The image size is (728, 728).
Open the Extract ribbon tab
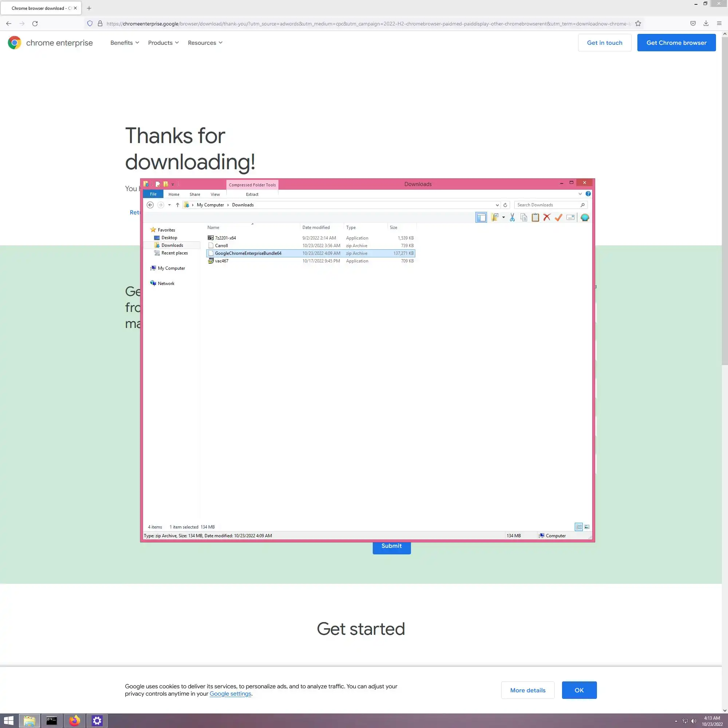pyautogui.click(x=252, y=194)
